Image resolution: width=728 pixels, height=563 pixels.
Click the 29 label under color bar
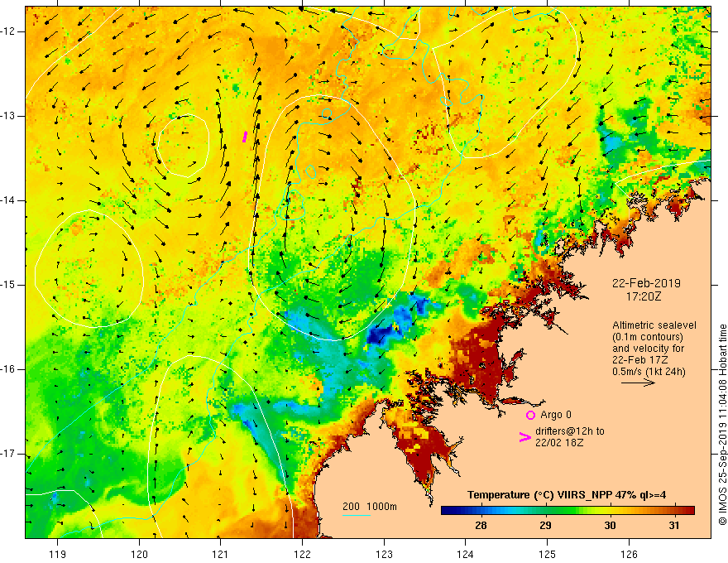click(x=545, y=526)
